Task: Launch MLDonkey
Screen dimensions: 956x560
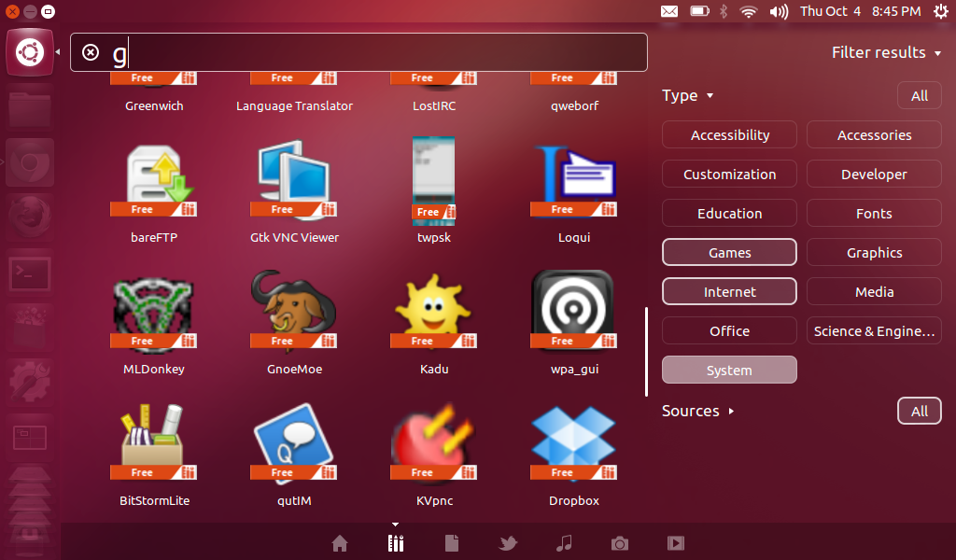Action: (x=153, y=311)
